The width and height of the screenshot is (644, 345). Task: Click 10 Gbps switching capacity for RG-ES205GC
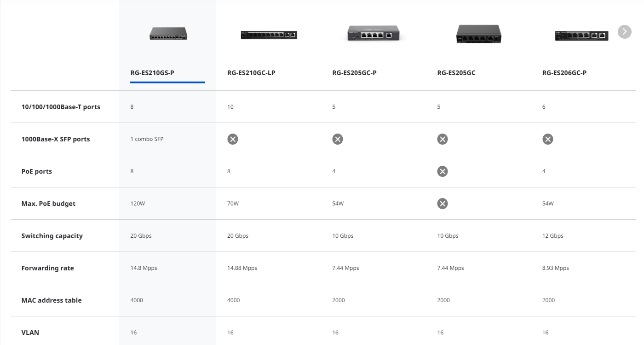[x=448, y=236]
